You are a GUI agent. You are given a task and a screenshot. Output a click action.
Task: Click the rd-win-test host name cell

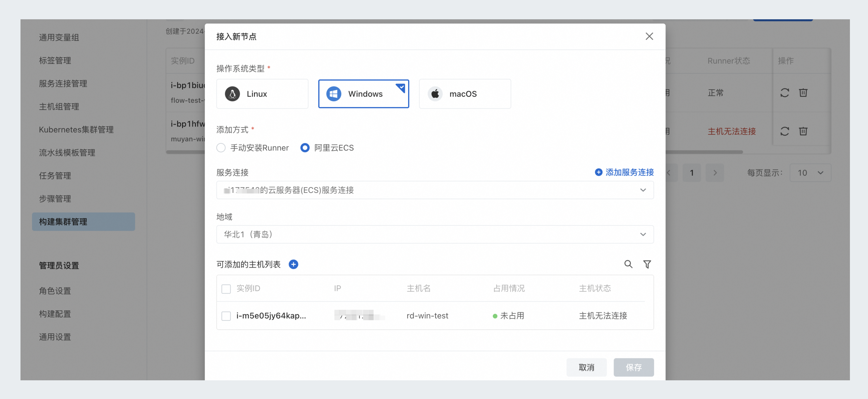coord(427,316)
